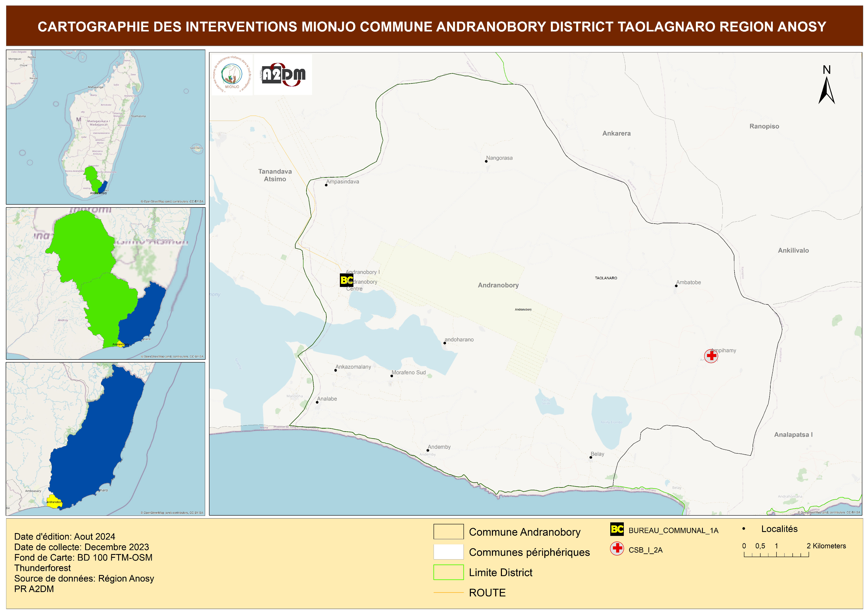Click the green regions inset map
This screenshot has width=868, height=613.
pyautogui.click(x=105, y=283)
